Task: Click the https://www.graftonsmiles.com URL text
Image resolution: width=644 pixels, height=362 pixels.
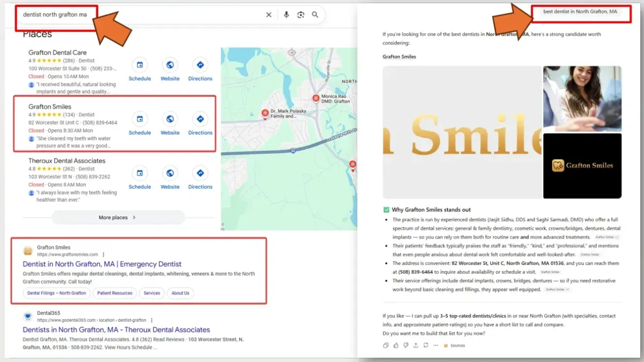Action: [x=68, y=255]
